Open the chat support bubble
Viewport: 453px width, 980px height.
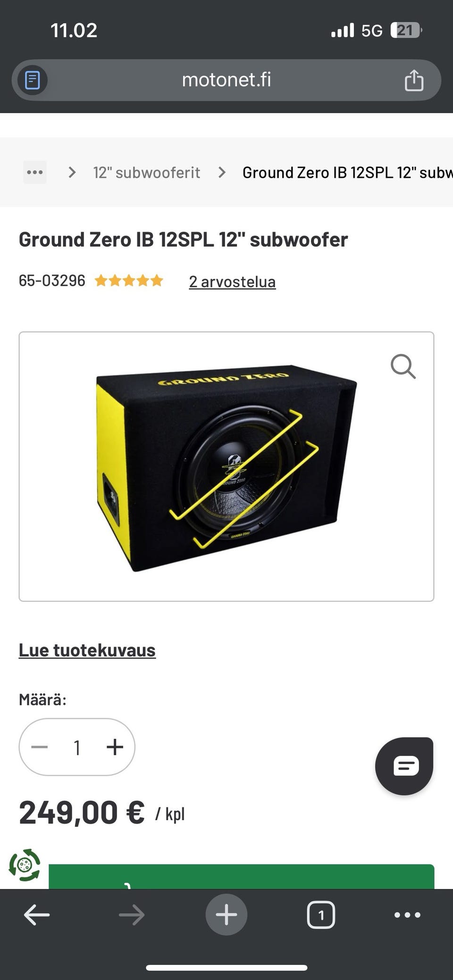pos(404,766)
